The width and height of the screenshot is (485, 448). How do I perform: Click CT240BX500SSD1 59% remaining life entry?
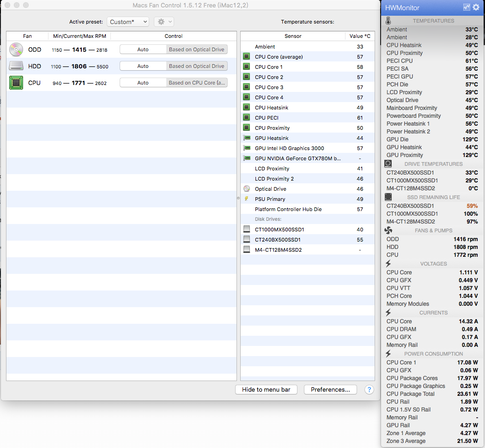pos(432,206)
